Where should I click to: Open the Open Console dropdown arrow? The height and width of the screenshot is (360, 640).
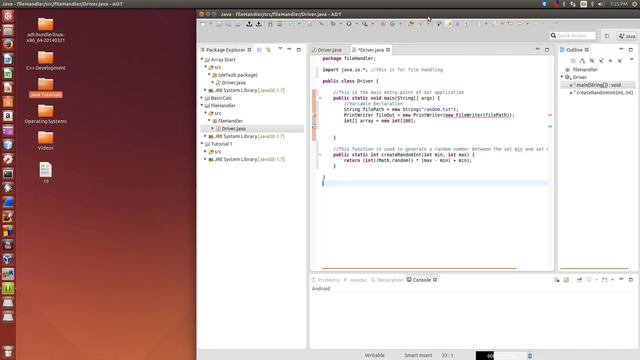(613, 280)
